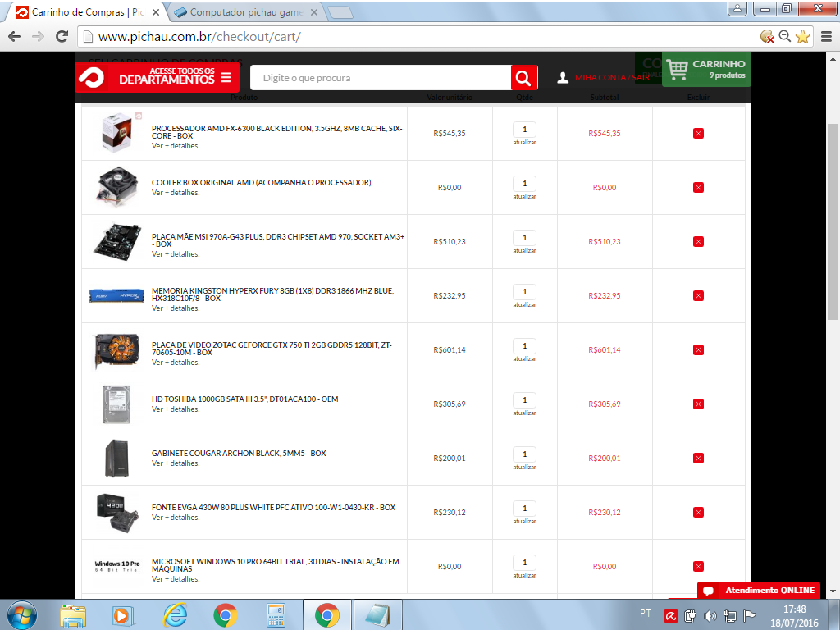The image size is (840, 630).
Task: Click the Zotac GeForce graphics card thumbnail
Action: (x=116, y=350)
